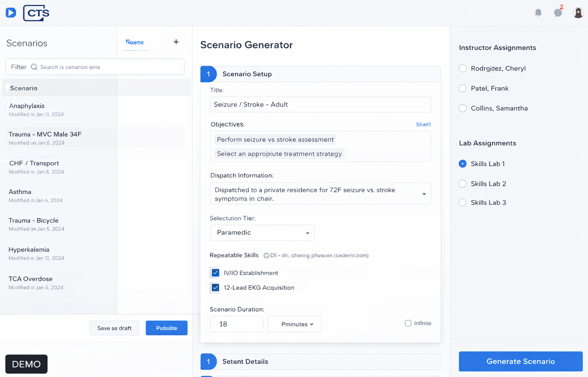Click Save as draft

(x=114, y=328)
